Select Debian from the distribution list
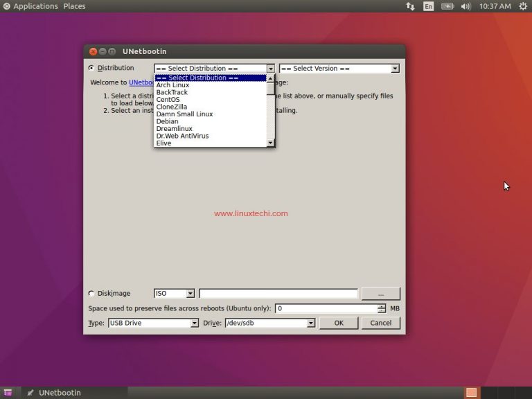The width and height of the screenshot is (532, 399). pos(211,121)
